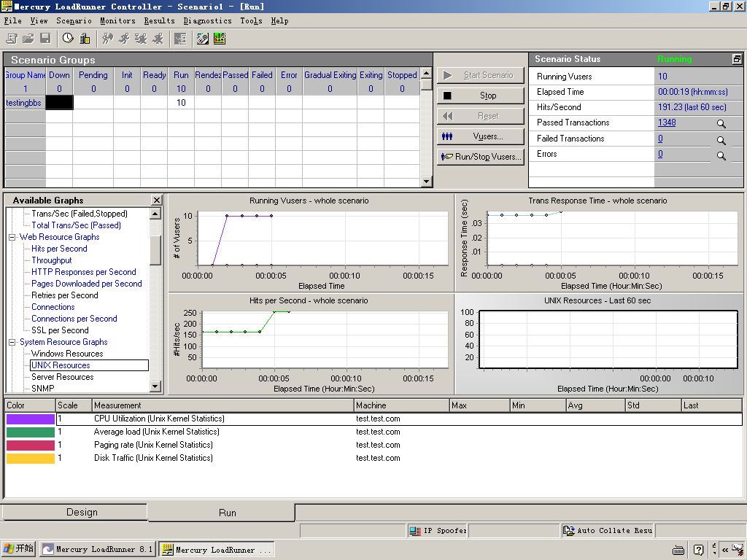Click the load generators server icon
This screenshot has height=560, width=747.
pos(85,39)
